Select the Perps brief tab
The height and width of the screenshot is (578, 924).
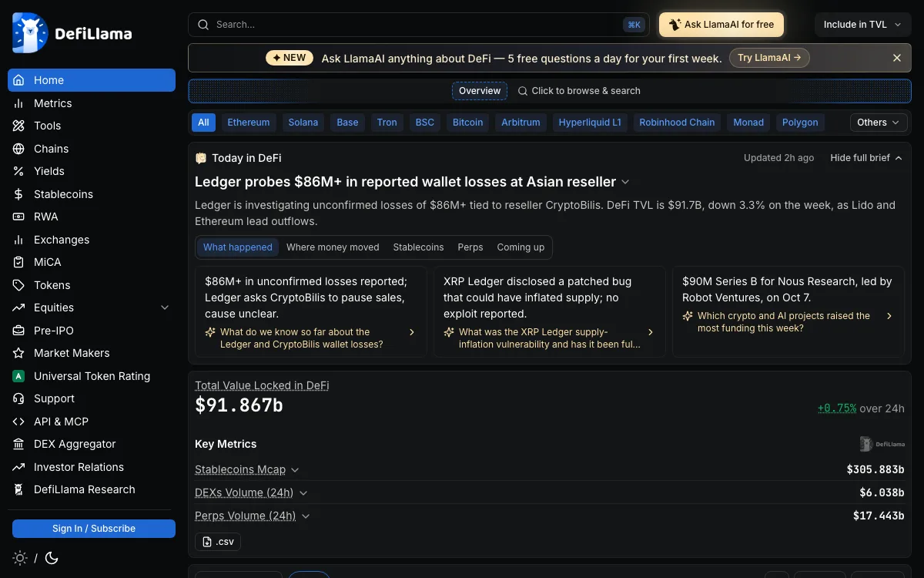tap(470, 247)
